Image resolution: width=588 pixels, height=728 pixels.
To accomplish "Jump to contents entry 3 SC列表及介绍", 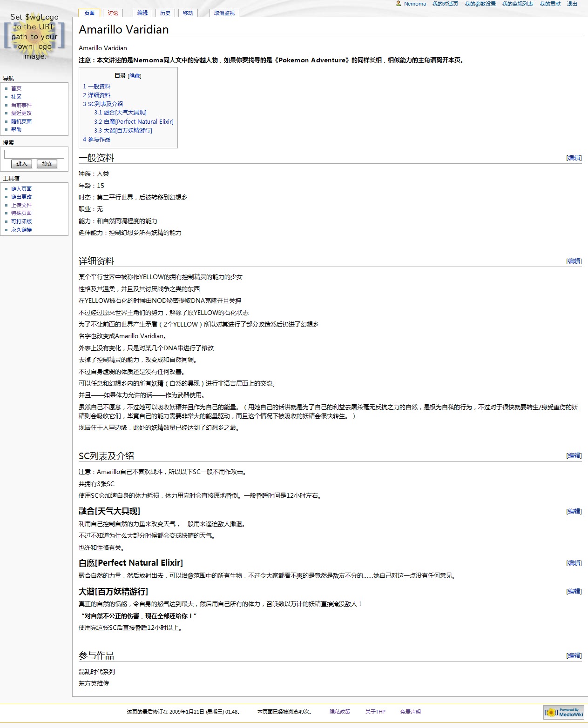I will point(103,104).
